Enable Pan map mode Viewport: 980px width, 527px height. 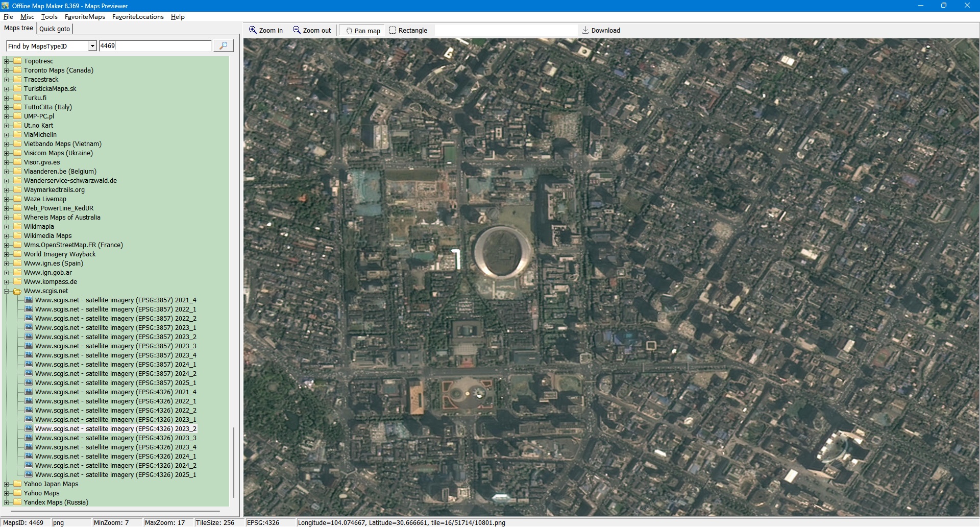363,31
